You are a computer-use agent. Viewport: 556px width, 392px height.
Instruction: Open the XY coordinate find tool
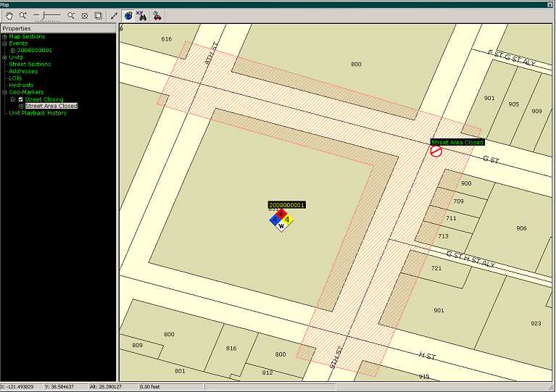pos(141,15)
